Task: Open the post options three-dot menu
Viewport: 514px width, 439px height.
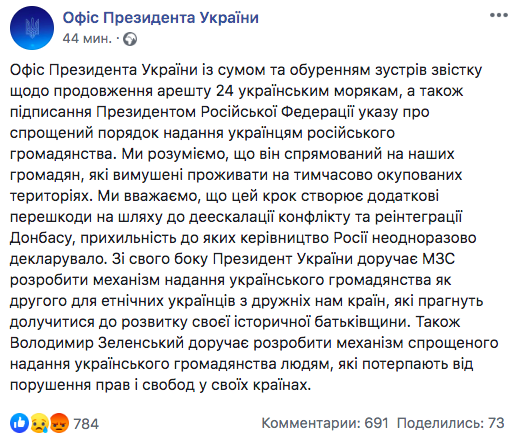Action: [498, 15]
